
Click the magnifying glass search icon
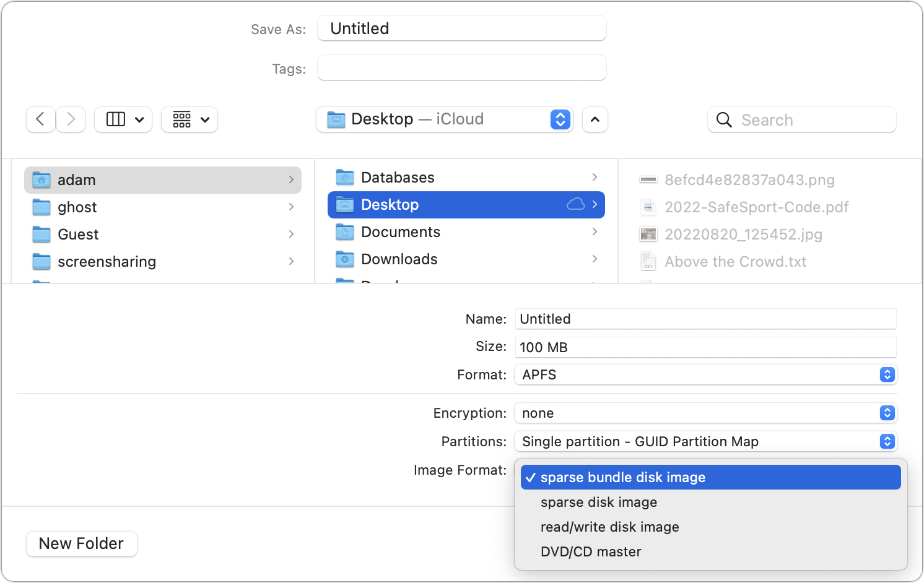[x=724, y=120]
